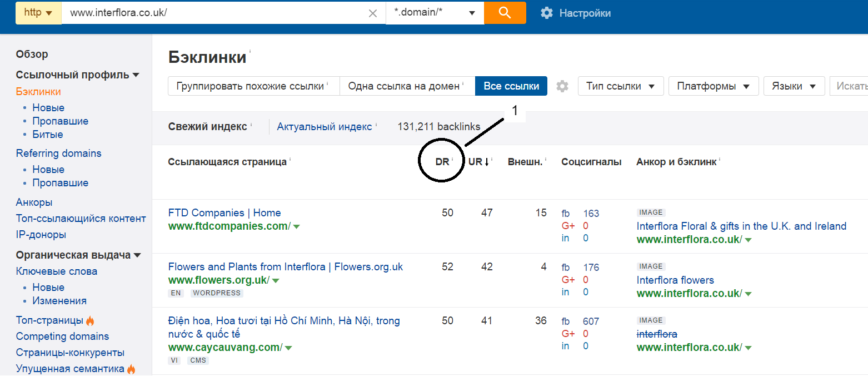868x376 pixels.
Task: Expand arrow beside www.ftdcompanies.com/
Action: click(296, 226)
